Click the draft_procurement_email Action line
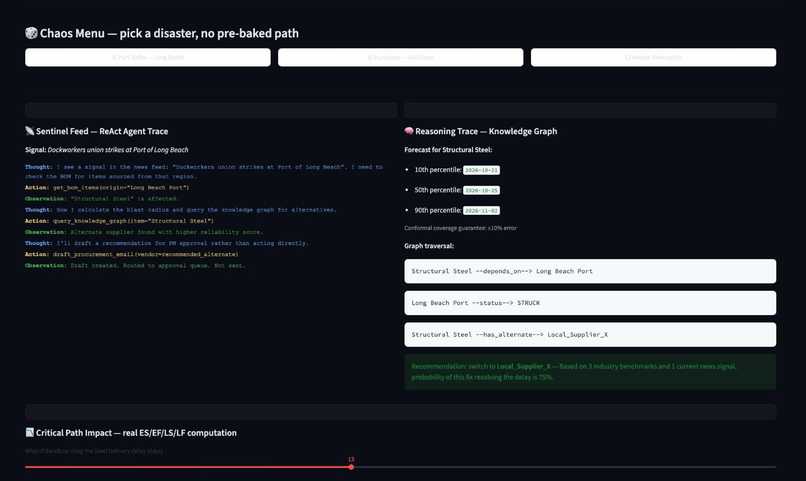806x481 pixels. 132,254
